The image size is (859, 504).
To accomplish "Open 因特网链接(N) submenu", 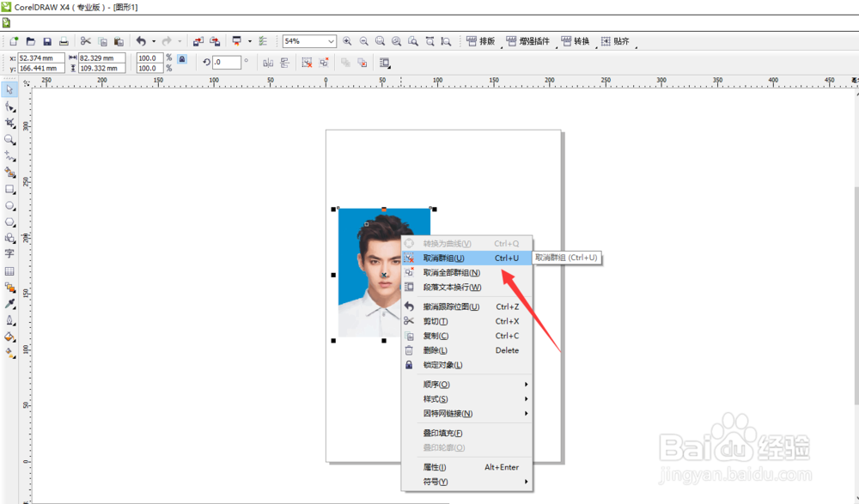I will (467, 414).
